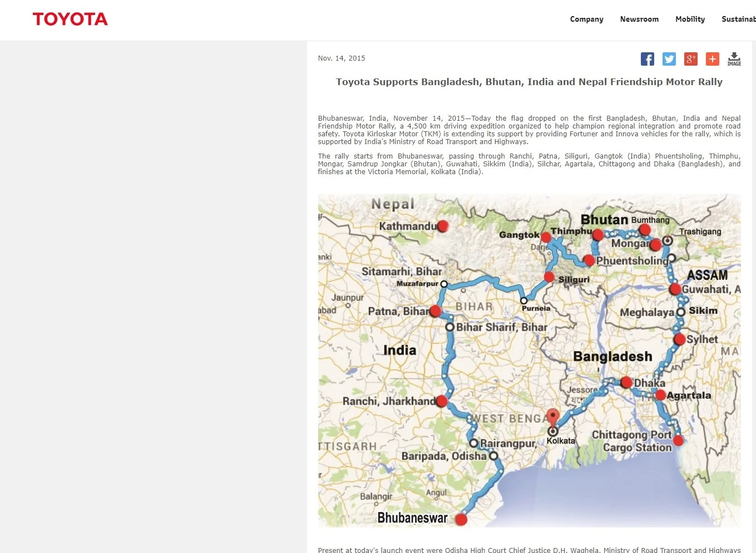
Task: Click the Bhutan label on map
Action: pos(605,220)
